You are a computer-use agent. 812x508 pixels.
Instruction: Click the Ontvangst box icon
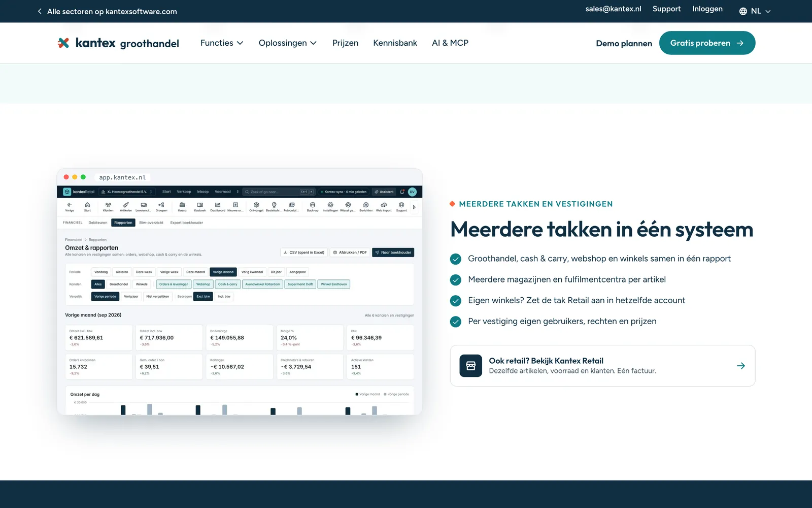pos(256,207)
